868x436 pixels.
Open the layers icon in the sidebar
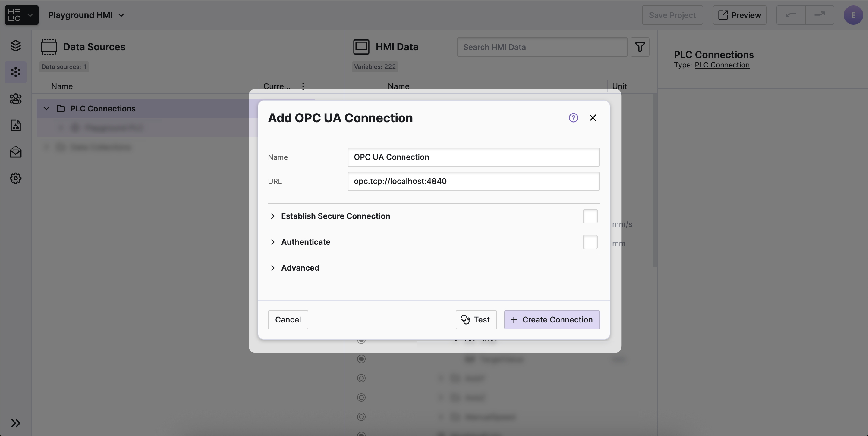(15, 46)
